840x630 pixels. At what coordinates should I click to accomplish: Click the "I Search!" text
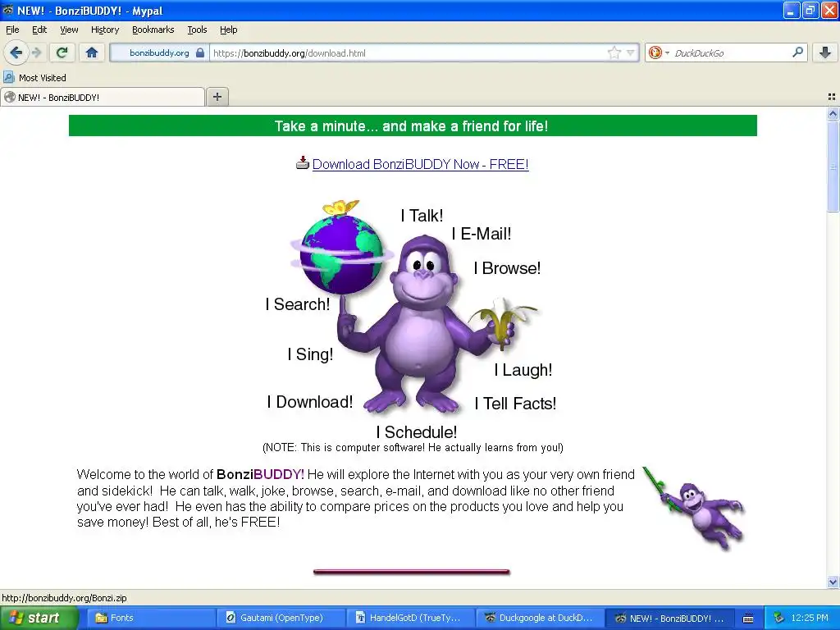click(x=298, y=304)
